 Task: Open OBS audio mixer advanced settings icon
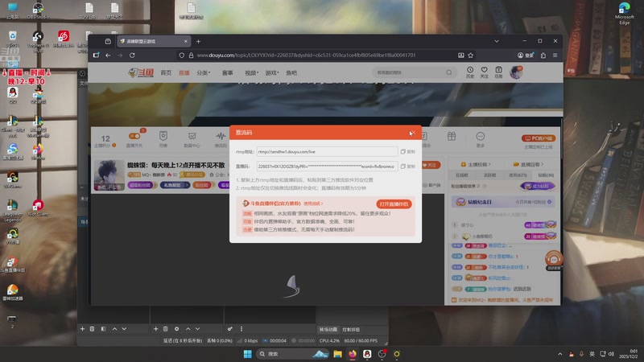pyautogui.click(x=230, y=329)
